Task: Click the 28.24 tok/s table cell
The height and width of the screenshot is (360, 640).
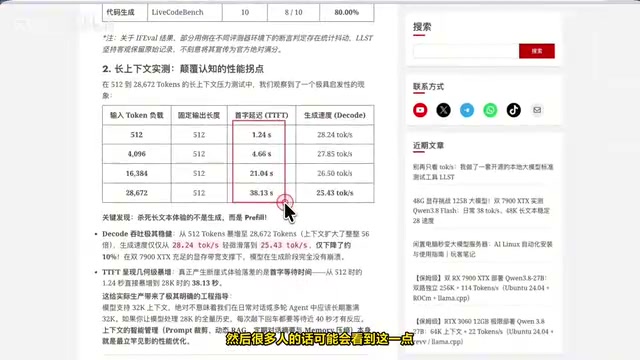Action: pos(334,135)
